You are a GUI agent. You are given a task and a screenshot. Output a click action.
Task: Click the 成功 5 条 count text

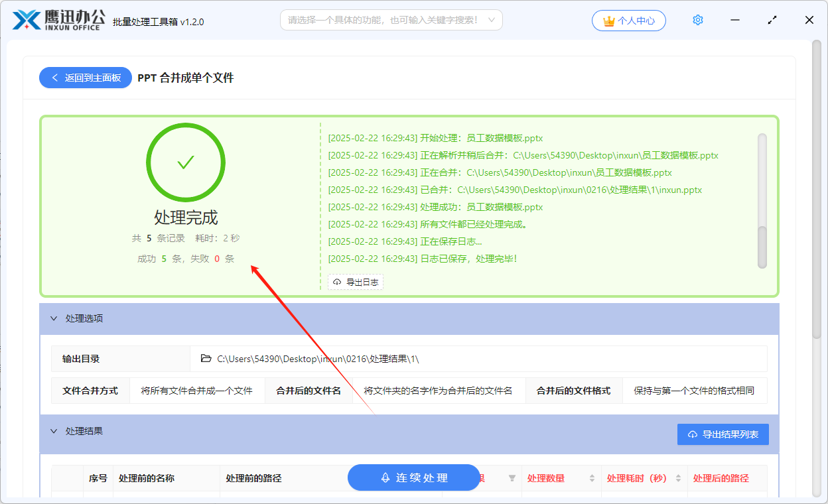(x=159, y=259)
